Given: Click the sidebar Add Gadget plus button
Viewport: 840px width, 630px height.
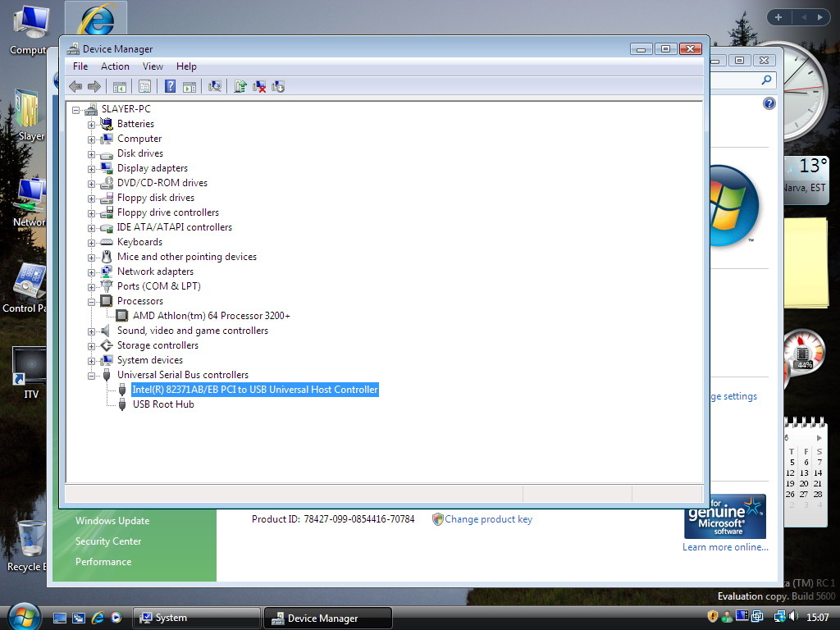Looking at the screenshot, I should pos(778,17).
